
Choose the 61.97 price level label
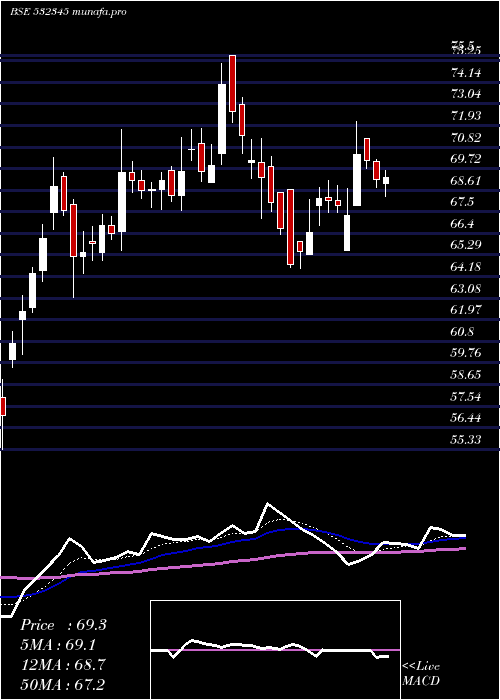(x=467, y=310)
